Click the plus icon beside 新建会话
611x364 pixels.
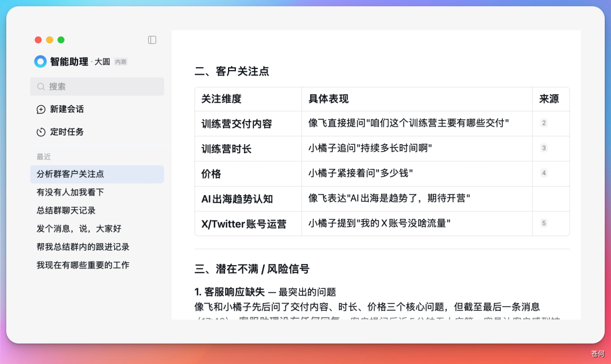coord(41,110)
